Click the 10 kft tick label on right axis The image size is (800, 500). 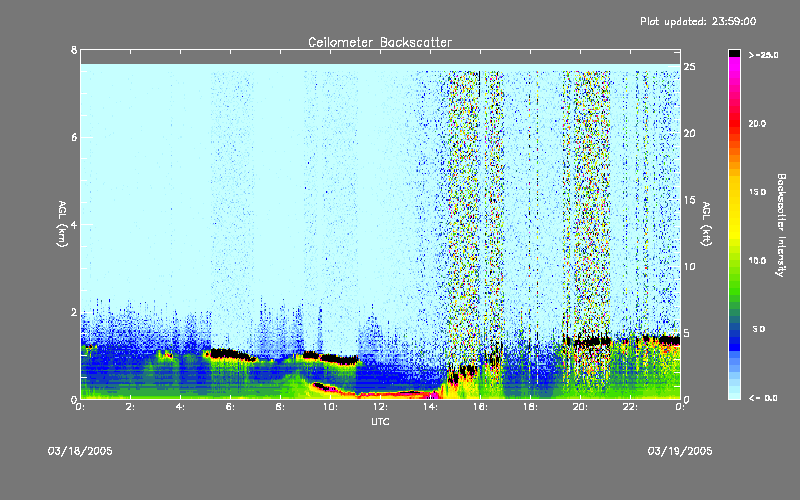[x=689, y=266]
